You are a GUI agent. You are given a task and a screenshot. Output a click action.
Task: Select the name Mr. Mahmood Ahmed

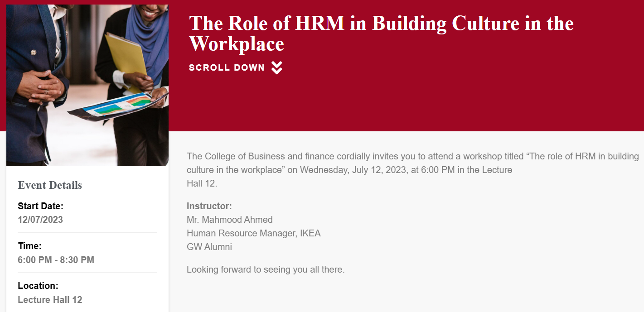229,220
